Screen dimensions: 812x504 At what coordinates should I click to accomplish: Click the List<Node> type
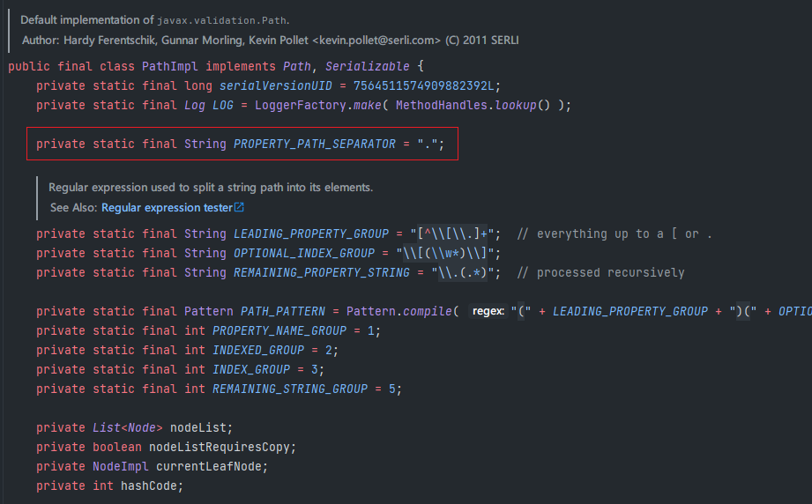pos(127,428)
